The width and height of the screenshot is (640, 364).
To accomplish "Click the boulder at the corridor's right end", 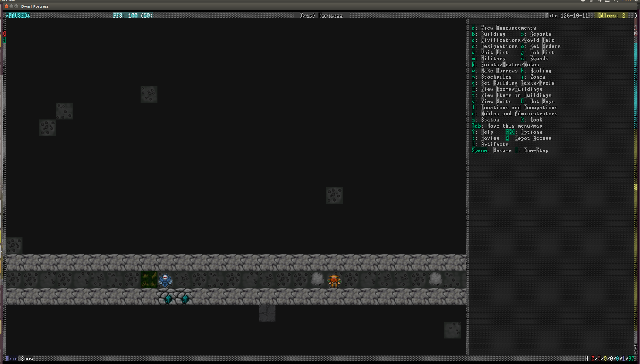I will pyautogui.click(x=435, y=279).
